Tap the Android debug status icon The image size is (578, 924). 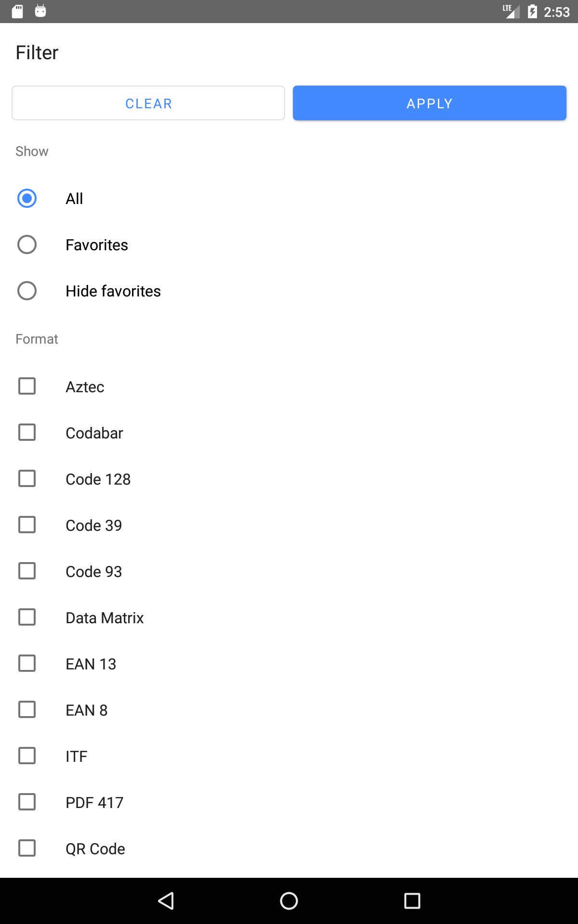[40, 11]
